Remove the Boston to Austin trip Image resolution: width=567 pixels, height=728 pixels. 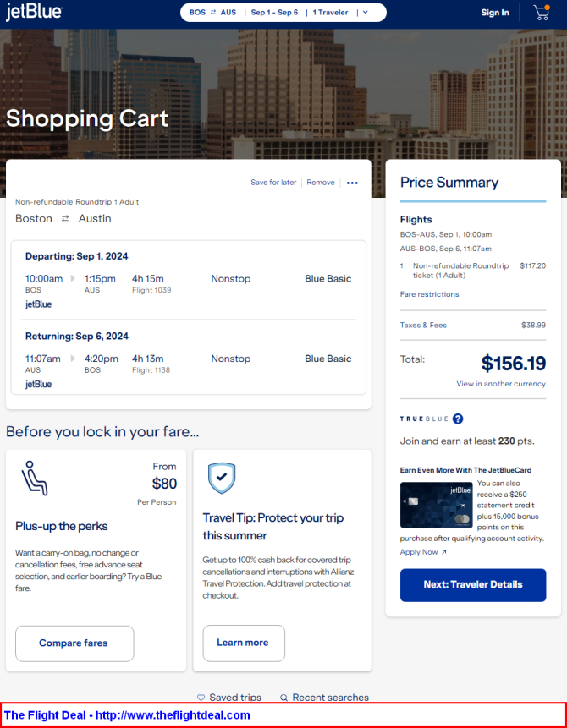coord(321,183)
